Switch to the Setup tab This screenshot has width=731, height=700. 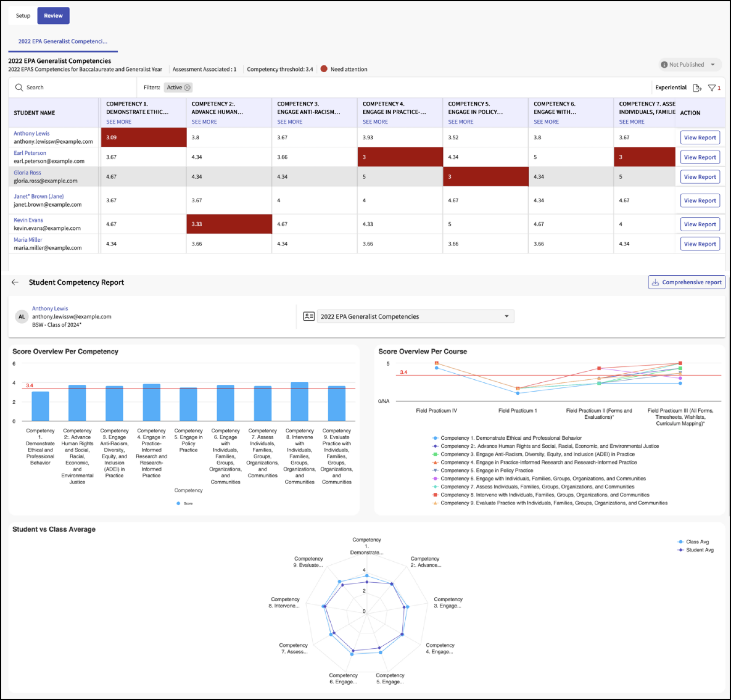(x=23, y=16)
